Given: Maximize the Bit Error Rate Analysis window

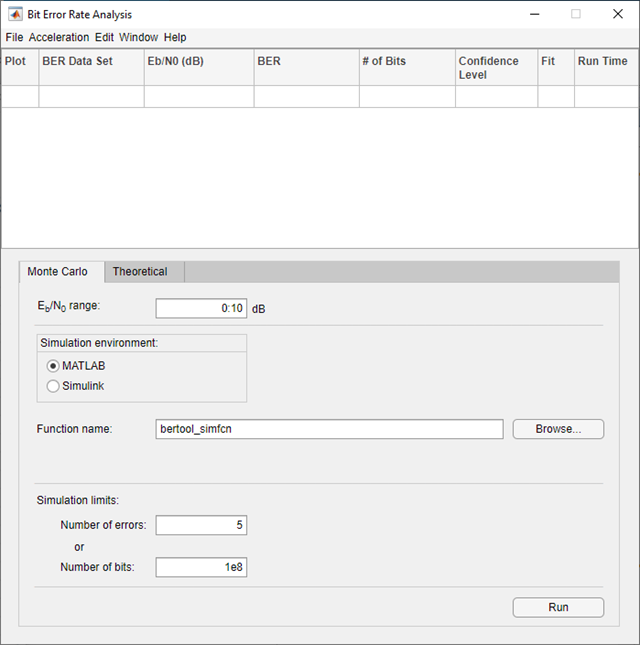Looking at the screenshot, I should [x=576, y=14].
